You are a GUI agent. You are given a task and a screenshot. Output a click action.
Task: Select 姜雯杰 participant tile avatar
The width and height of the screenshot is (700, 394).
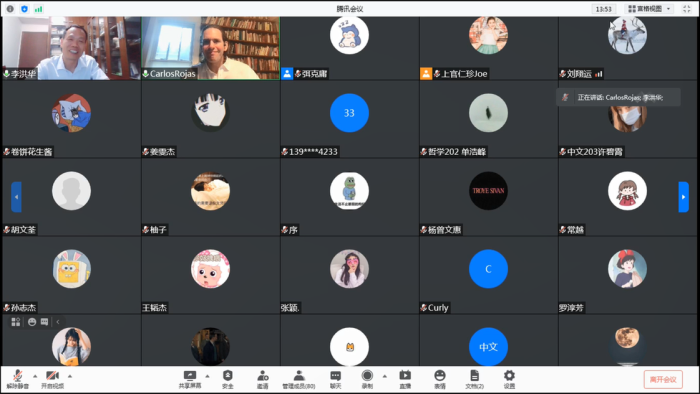click(x=210, y=113)
